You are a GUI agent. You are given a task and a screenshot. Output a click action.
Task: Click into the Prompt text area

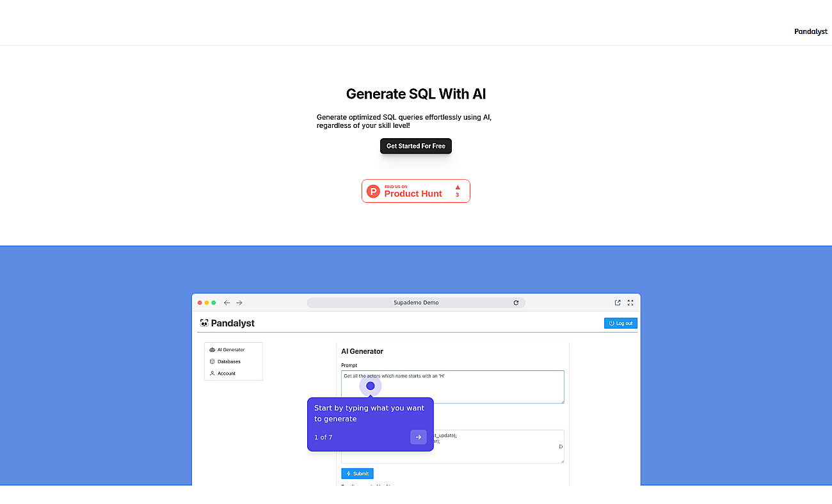(x=452, y=387)
